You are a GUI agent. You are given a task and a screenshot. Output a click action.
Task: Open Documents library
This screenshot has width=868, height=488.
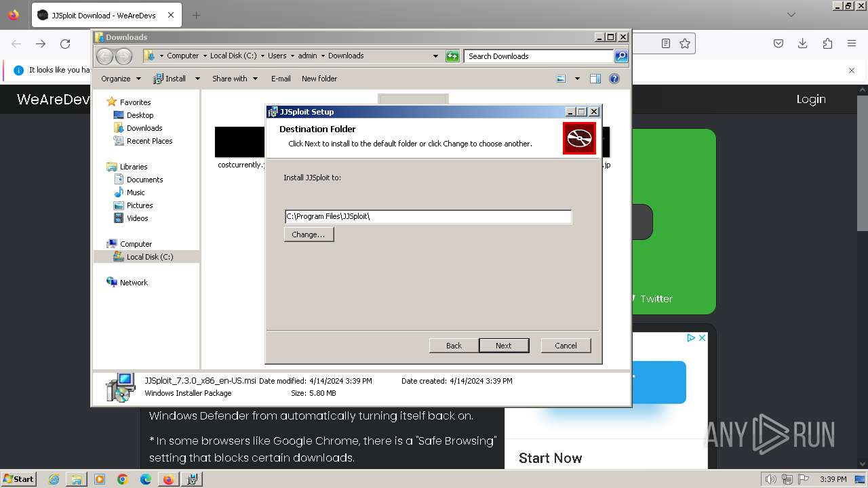tap(144, 180)
